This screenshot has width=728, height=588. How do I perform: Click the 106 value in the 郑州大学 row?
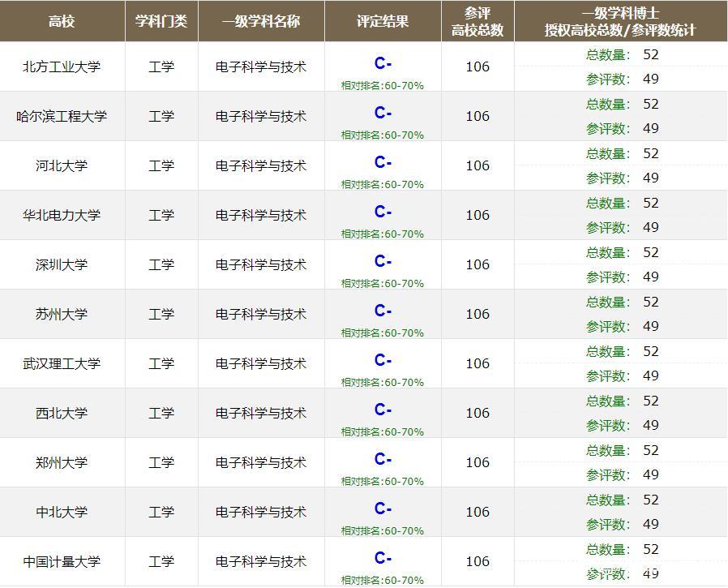coord(477,462)
